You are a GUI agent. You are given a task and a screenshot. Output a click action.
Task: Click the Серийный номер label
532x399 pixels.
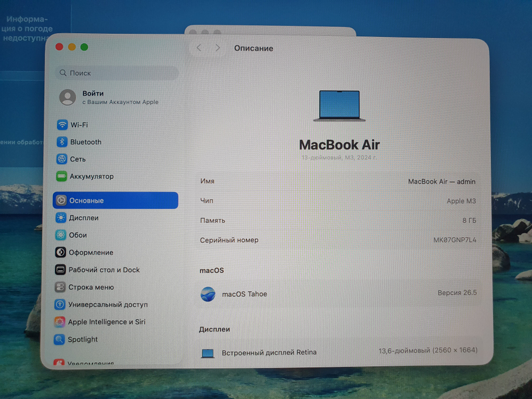229,240
